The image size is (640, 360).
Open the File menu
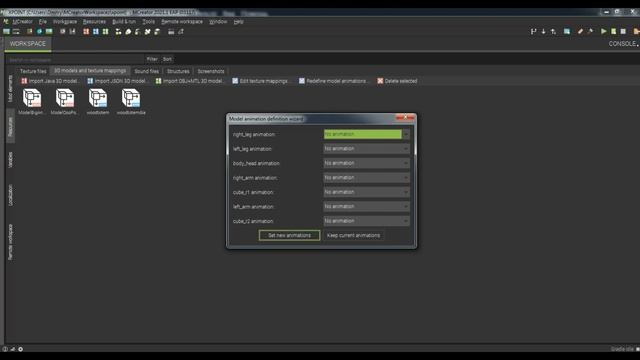(x=43, y=21)
